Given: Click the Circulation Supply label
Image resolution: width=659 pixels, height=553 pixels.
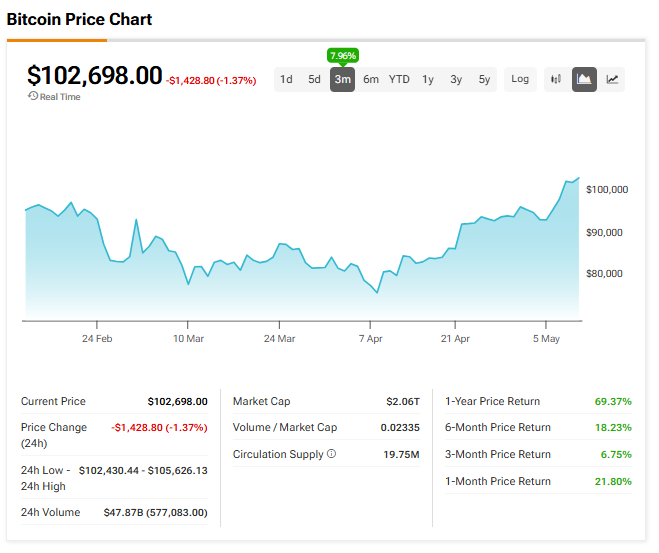Looking at the screenshot, I should [x=278, y=454].
